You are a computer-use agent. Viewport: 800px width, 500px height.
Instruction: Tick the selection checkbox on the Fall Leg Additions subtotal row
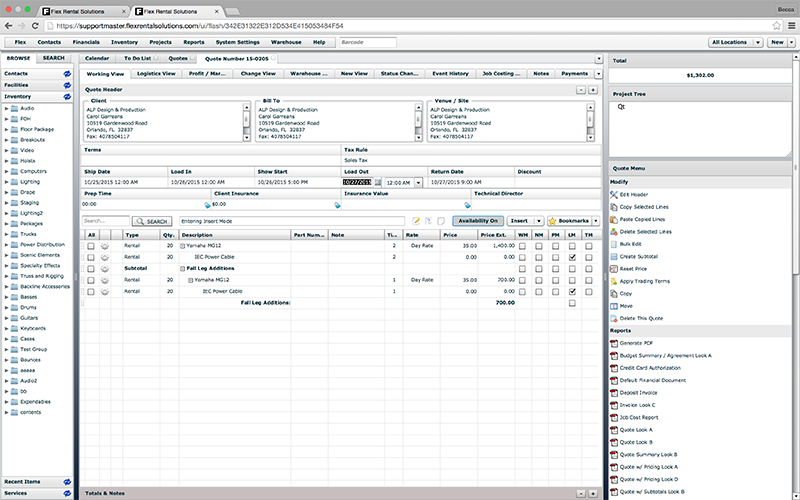click(91, 269)
